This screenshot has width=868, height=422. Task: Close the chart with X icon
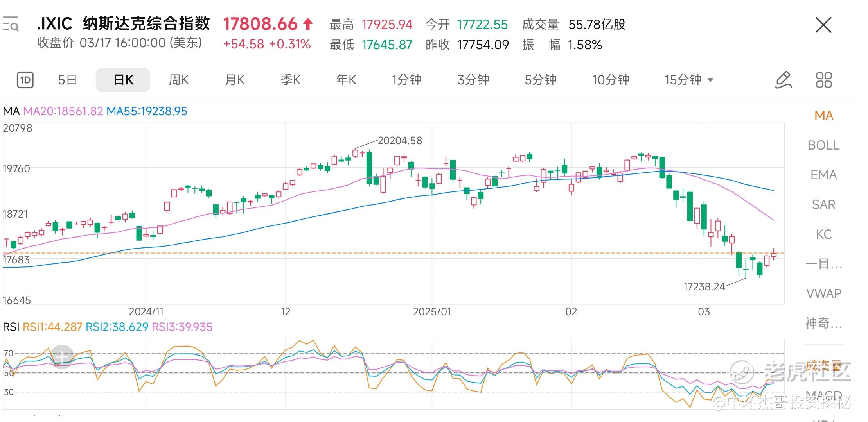[823, 25]
